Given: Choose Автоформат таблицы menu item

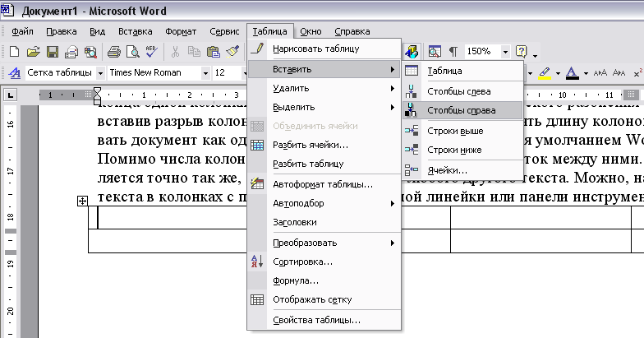Looking at the screenshot, I should (324, 184).
